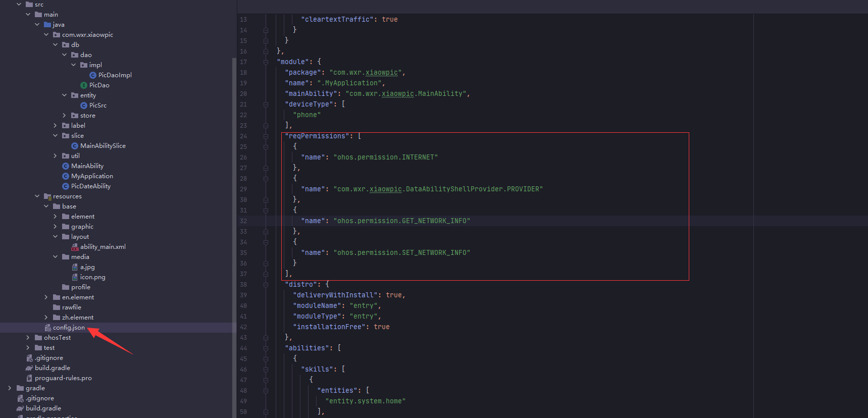Click the project tree vertical scrollbar
The image size is (868, 418).
234,237
